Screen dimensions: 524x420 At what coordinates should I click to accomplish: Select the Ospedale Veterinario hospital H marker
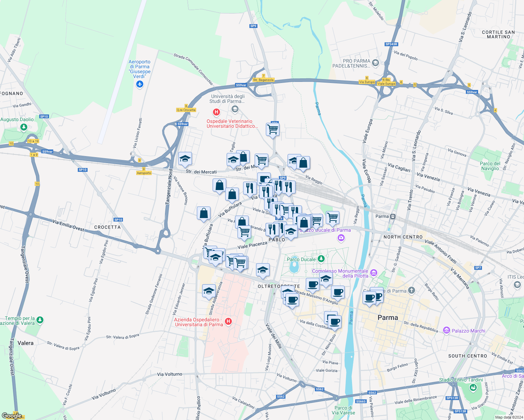click(x=216, y=112)
